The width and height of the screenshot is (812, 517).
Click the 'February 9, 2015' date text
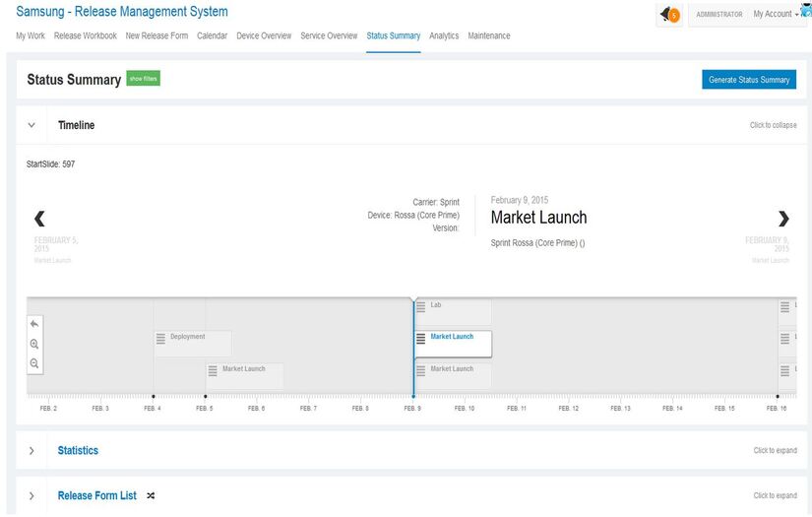[x=520, y=200]
